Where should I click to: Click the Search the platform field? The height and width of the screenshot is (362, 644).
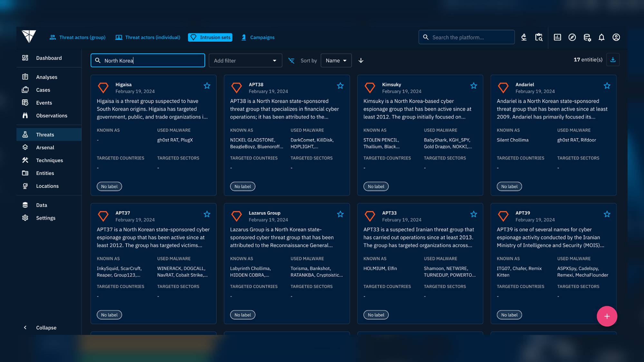tap(466, 37)
